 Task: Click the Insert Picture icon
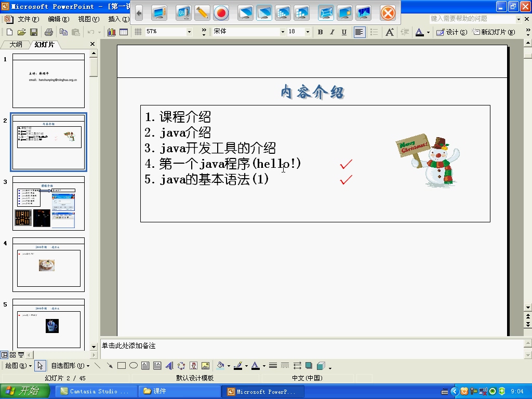click(205, 365)
